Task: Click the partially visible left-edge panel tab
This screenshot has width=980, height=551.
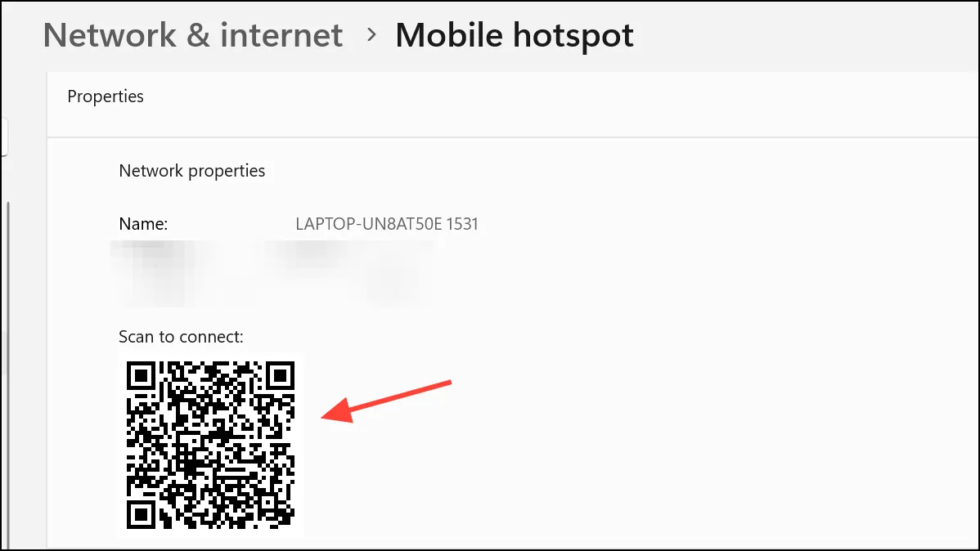Action: [4, 137]
